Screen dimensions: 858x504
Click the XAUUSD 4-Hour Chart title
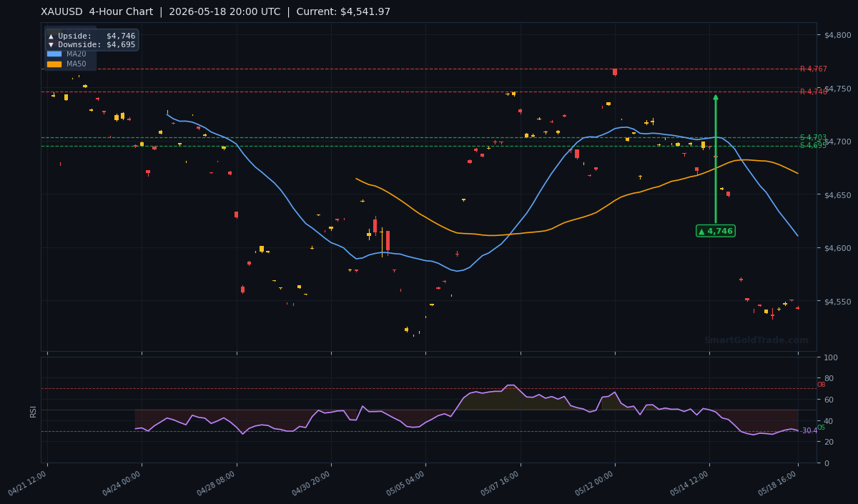216,11
